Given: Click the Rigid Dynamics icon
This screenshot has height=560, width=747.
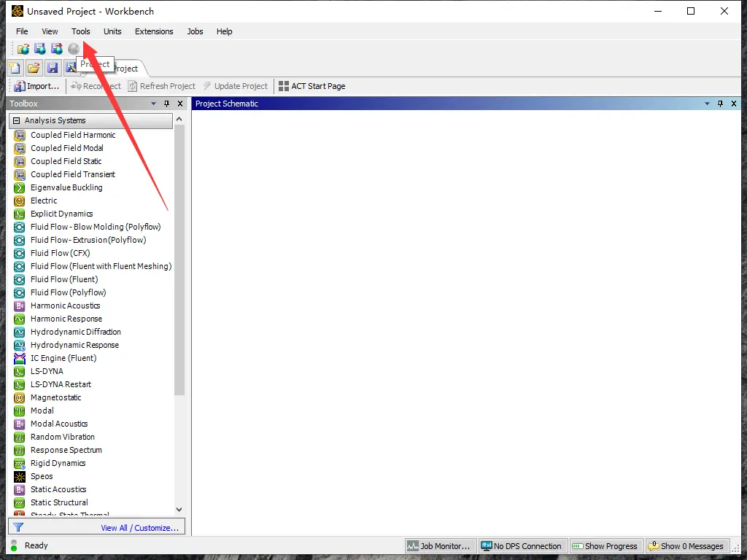Looking at the screenshot, I should point(20,463).
